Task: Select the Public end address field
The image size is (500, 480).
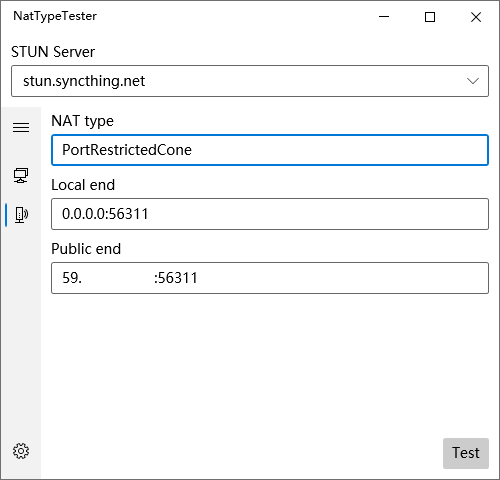Action: [270, 278]
